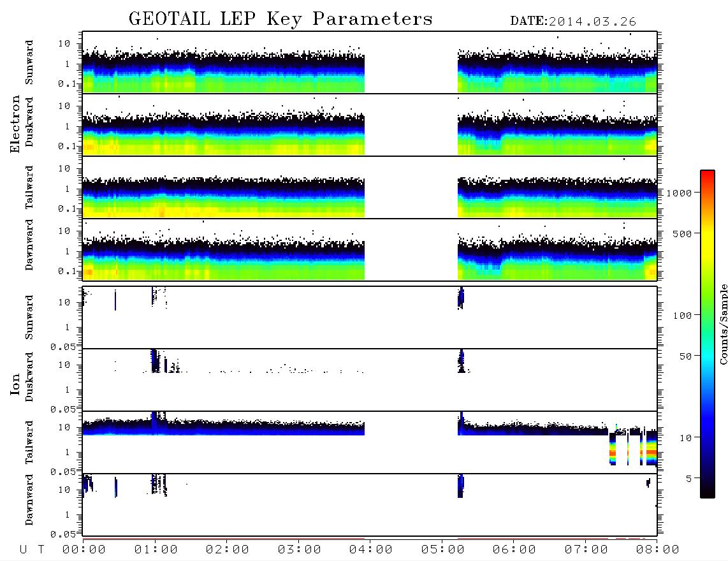
Task: Click the 'U T' axis label
Action: point(32,550)
